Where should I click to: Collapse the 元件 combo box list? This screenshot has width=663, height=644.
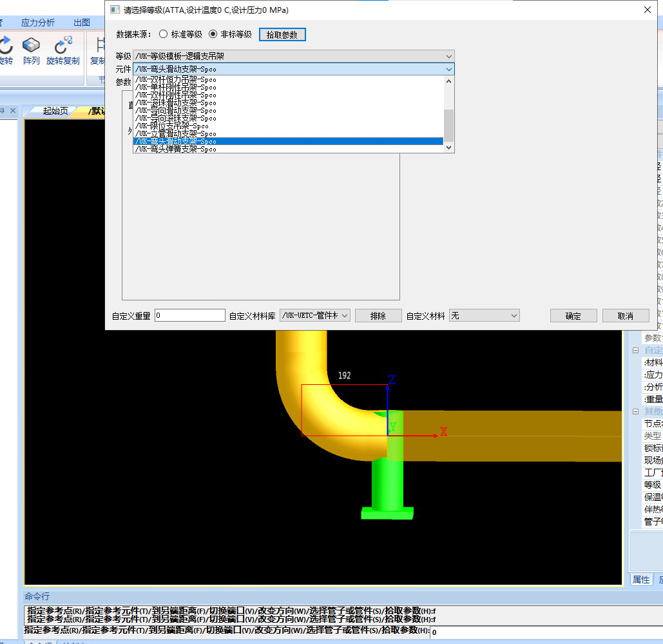click(448, 69)
